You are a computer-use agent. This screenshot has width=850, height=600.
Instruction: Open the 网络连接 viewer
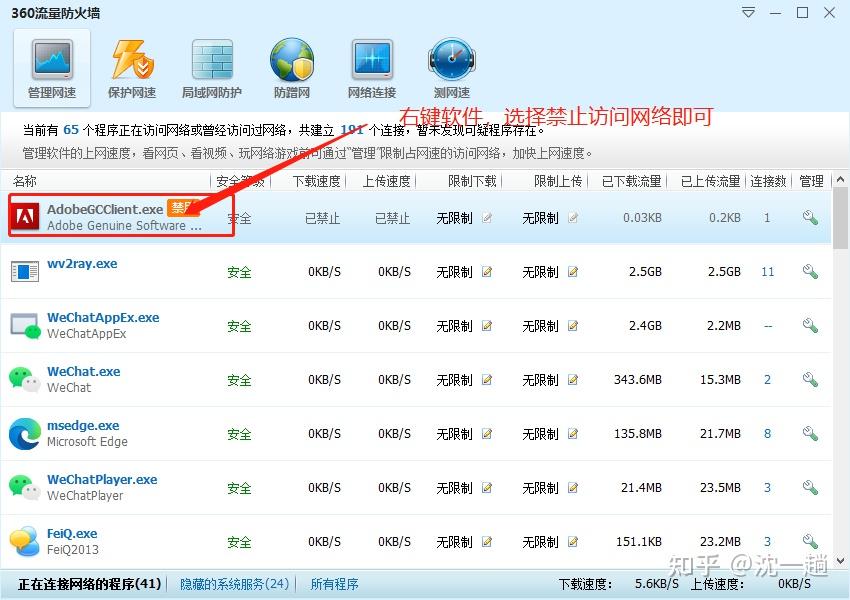[371, 66]
